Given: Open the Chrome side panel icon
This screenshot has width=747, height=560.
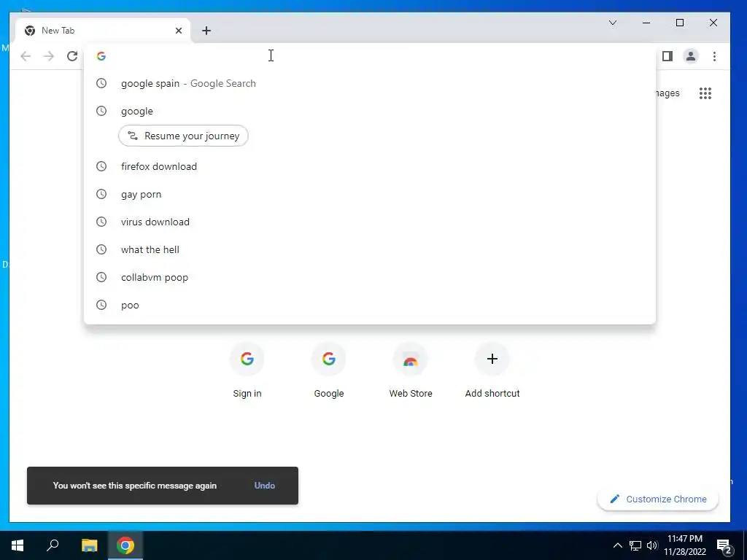Looking at the screenshot, I should 667,56.
